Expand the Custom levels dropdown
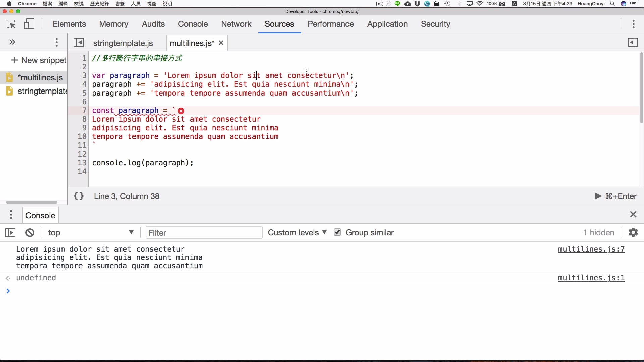Viewport: 644px width, 362px height. 297,233
